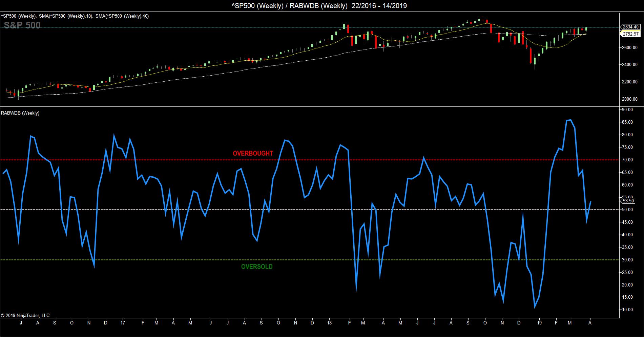Select the red OVERBOUGHT label

tap(253, 154)
